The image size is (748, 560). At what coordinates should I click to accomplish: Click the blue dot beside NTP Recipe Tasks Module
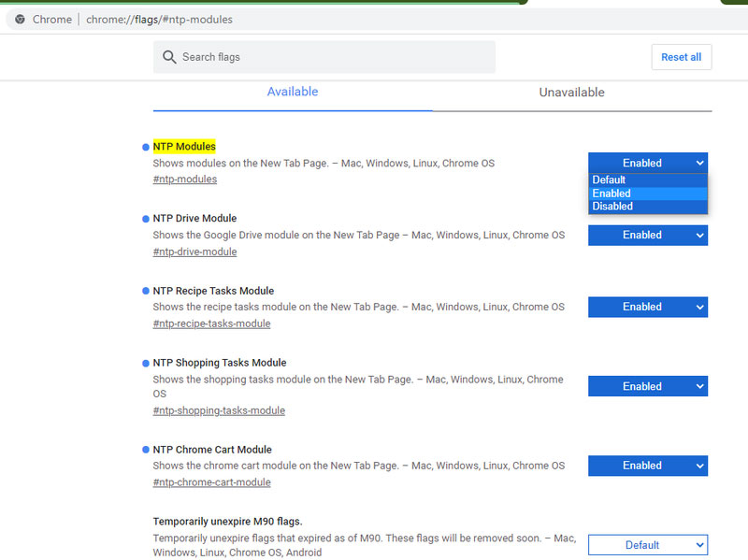tap(146, 291)
